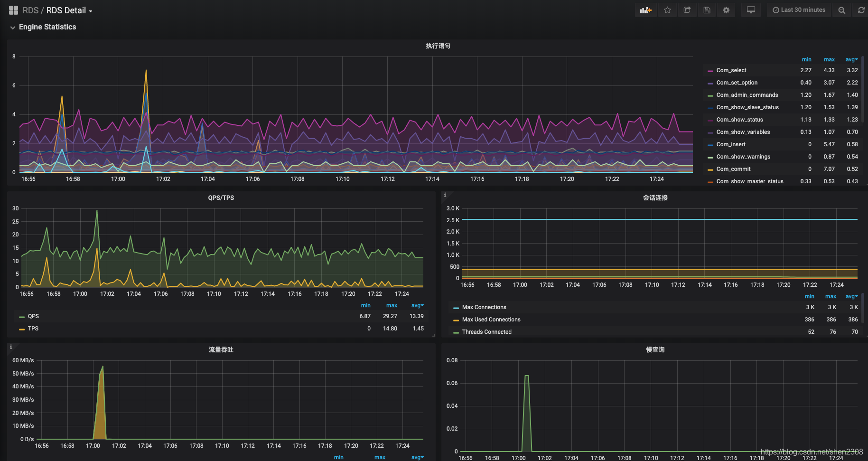Cycle view mode with monitor icon
Screen dimensions: 868x461
coord(751,10)
